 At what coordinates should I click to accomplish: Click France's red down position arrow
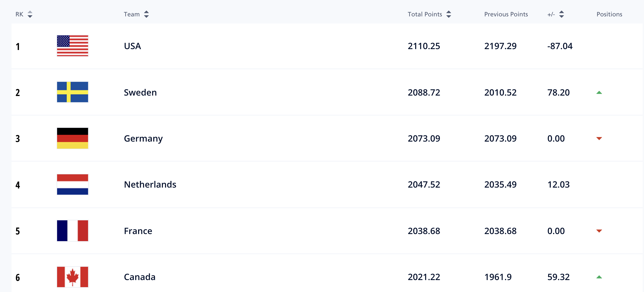pyautogui.click(x=599, y=231)
